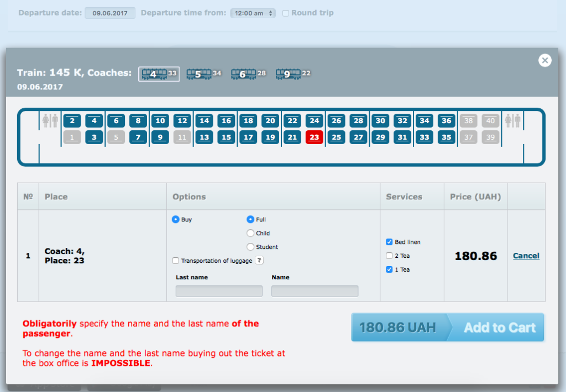Uncheck the Bed linen service
566x392 pixels.
[389, 242]
